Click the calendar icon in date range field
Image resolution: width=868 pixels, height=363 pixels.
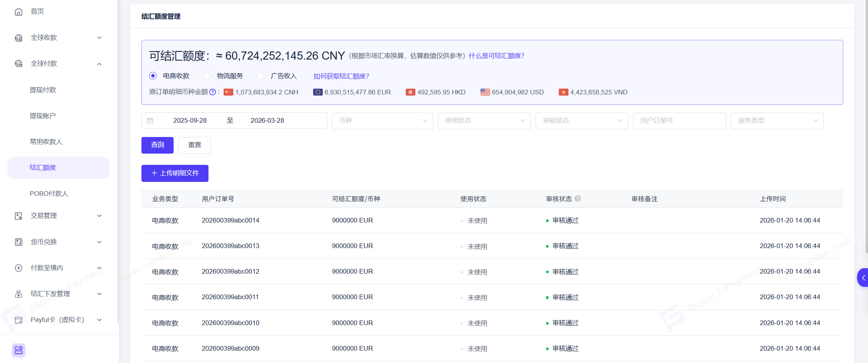coord(150,121)
